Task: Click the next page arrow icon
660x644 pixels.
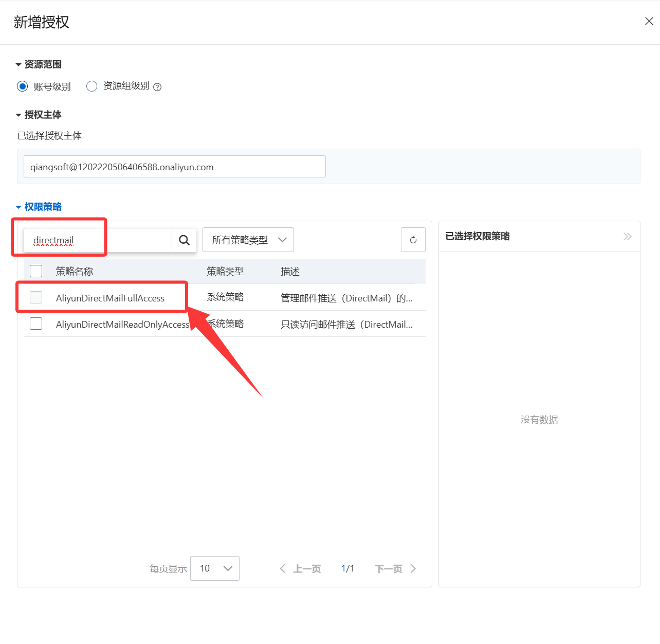Action: pyautogui.click(x=413, y=568)
